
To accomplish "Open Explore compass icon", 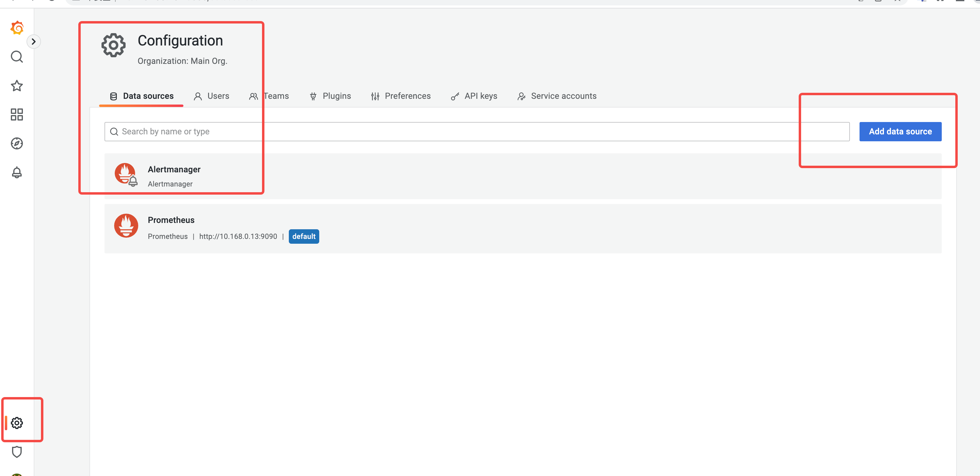I will [x=17, y=143].
